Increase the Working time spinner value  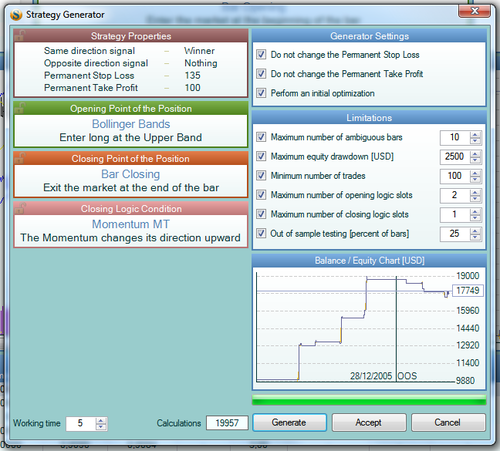pos(101,421)
